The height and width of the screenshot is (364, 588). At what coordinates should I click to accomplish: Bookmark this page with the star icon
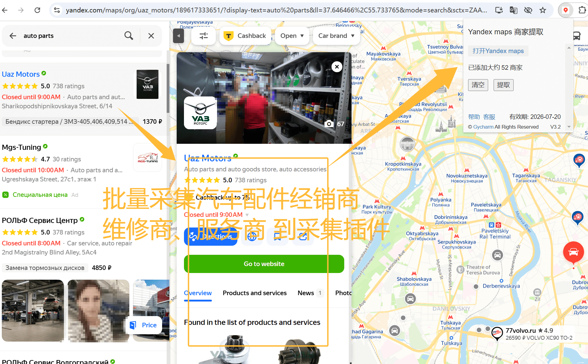point(543,10)
